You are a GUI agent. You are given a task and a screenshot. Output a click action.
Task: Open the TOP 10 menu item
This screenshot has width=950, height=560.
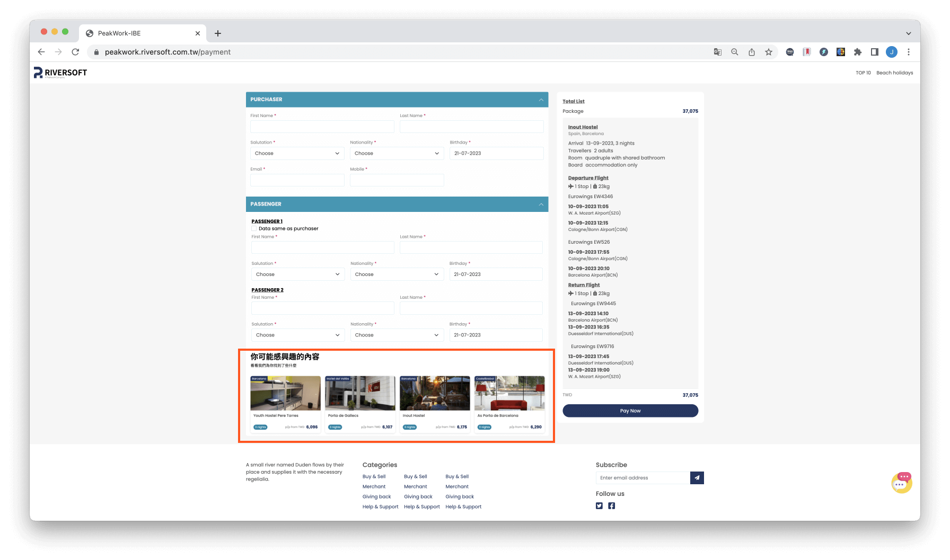863,73
